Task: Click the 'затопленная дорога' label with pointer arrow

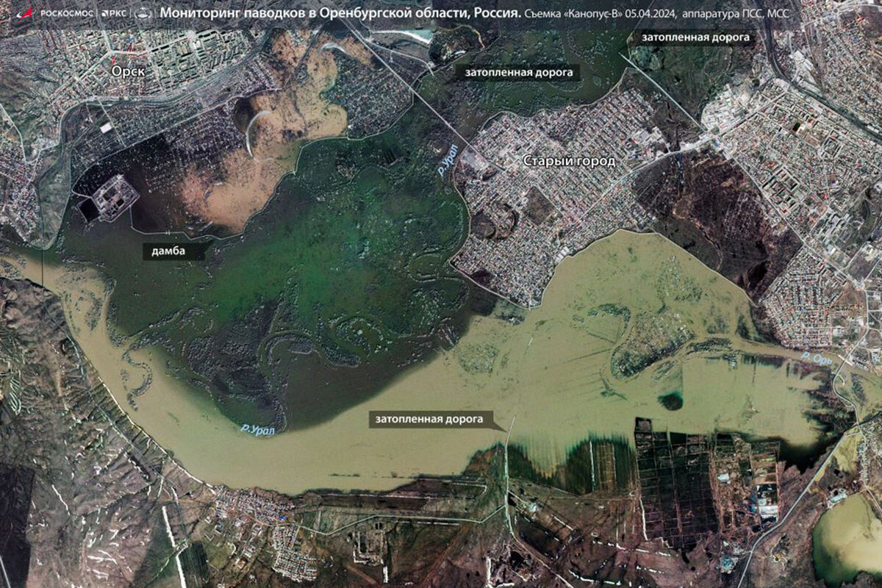Action: pos(429,420)
